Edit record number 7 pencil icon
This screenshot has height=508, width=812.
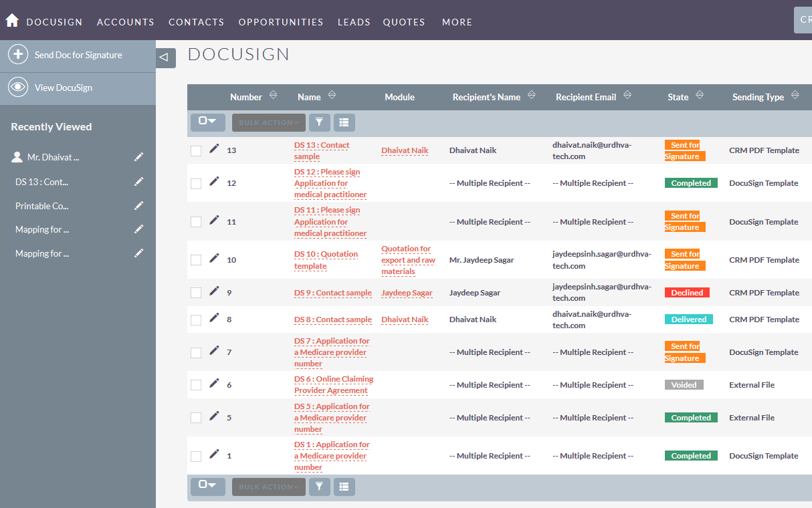pyautogui.click(x=214, y=351)
